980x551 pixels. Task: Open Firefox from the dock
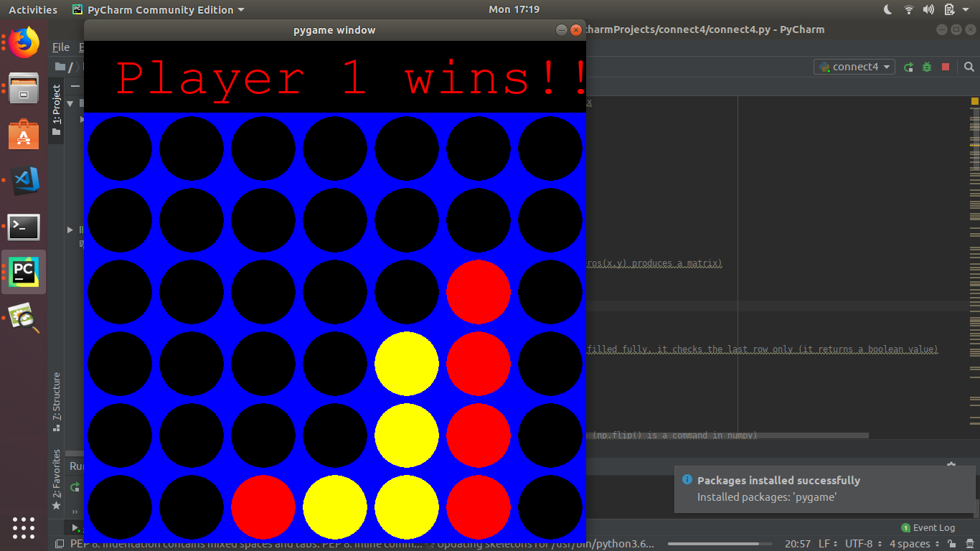coord(24,43)
